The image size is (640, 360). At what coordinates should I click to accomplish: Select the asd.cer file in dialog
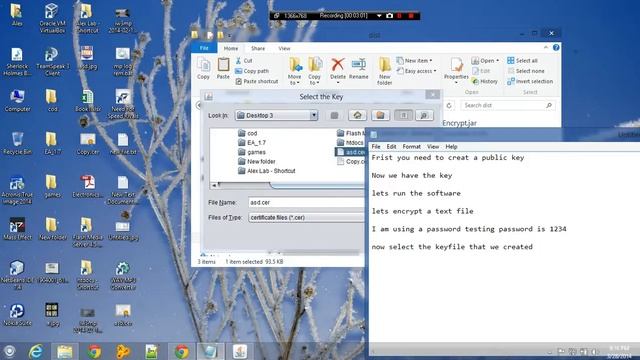pos(351,152)
